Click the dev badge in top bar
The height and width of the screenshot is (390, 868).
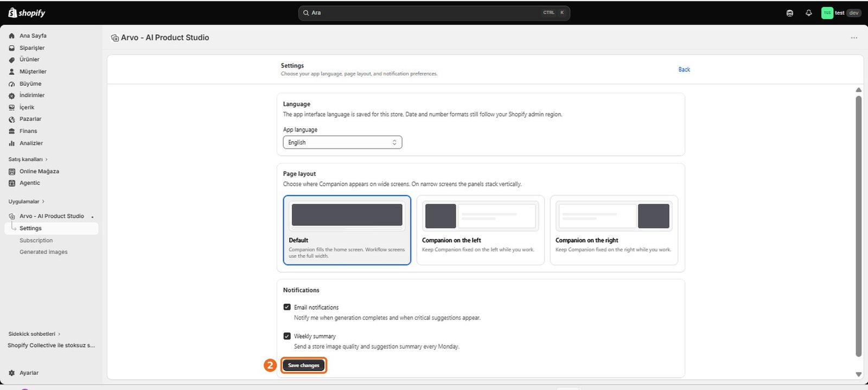[x=854, y=13]
